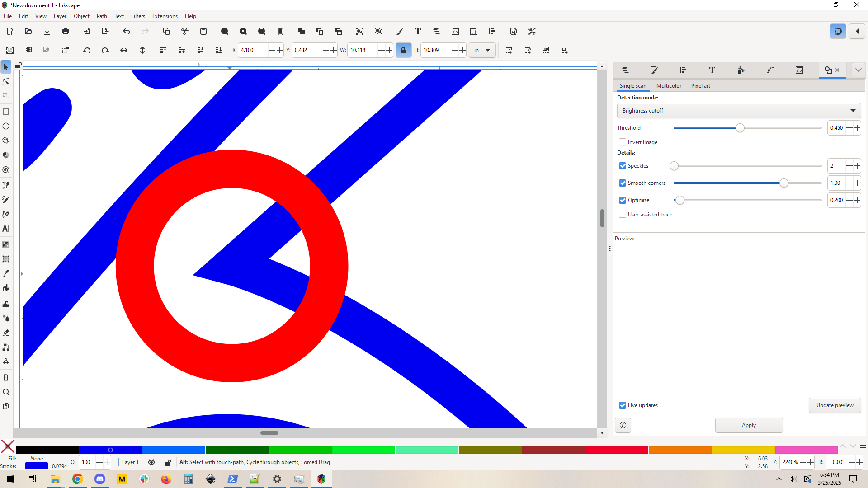Viewport: 868px width, 488px height.
Task: Select the Gradient tool
Action: coord(6,244)
